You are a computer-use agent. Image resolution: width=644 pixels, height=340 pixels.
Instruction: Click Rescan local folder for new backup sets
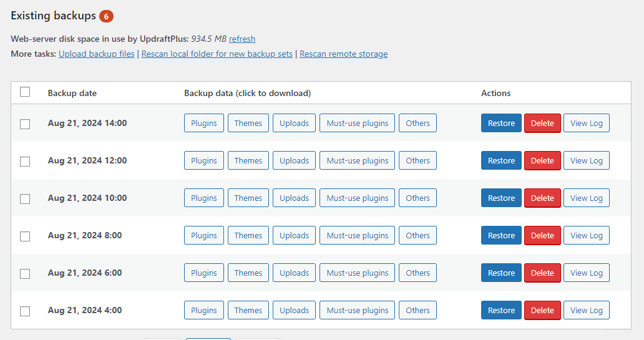(x=217, y=54)
